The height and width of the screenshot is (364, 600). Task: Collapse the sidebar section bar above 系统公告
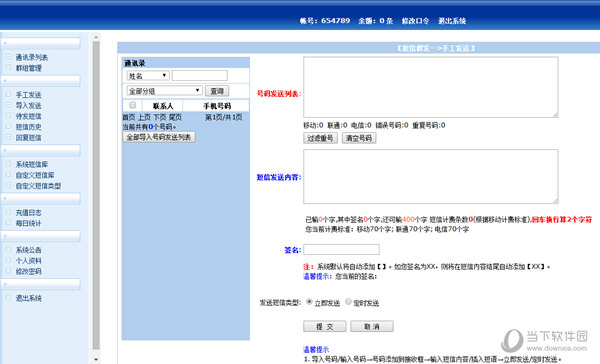[41, 236]
